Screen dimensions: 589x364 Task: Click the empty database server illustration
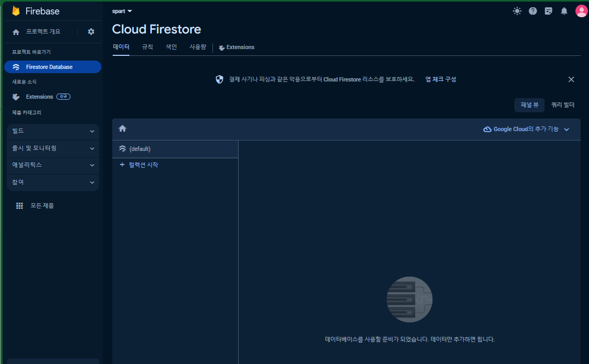409,299
